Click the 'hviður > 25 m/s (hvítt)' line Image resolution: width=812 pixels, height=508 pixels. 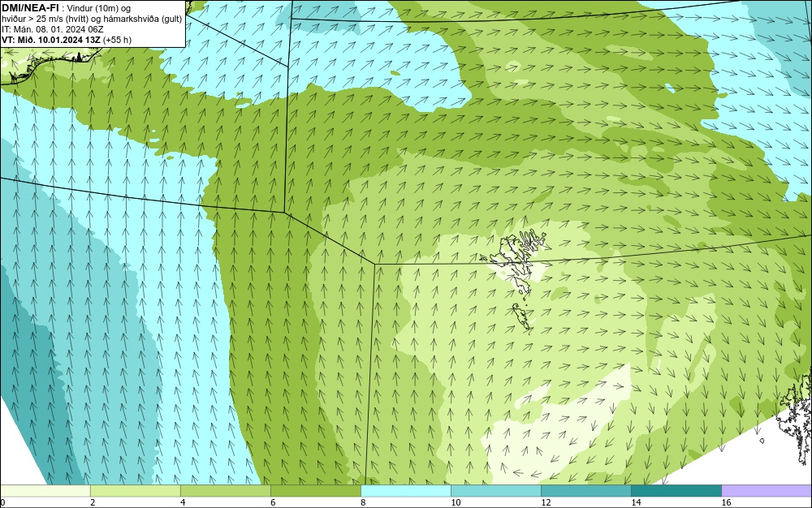click(92, 19)
